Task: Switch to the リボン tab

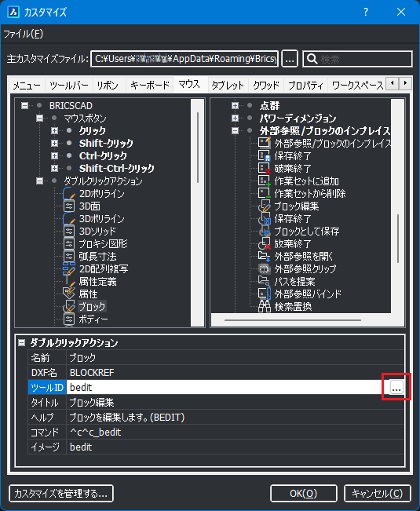Action: point(108,86)
